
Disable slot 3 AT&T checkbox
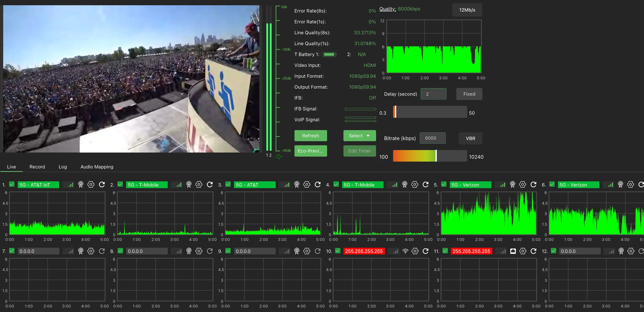pos(228,184)
